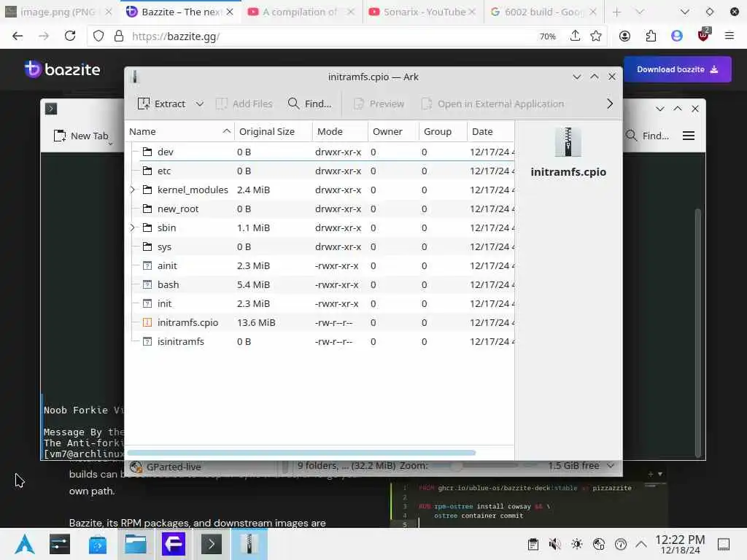Select the etc folder row
This screenshot has width=747, height=560.
320,171
